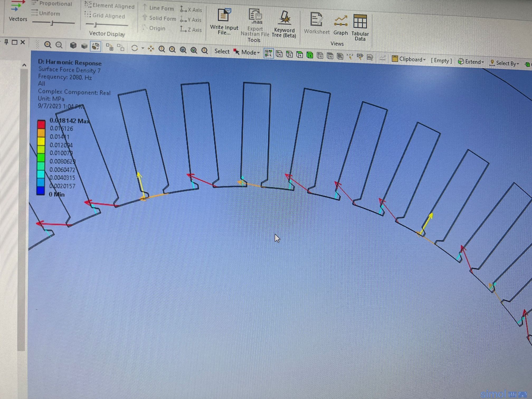Toggle Z Axis vector component
The image size is (532, 399).
[x=191, y=29]
